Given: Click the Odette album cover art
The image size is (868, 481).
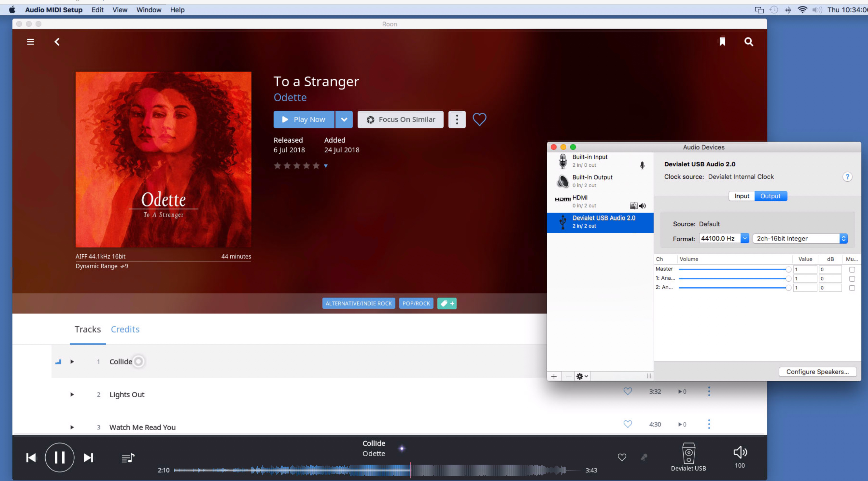Looking at the screenshot, I should (x=163, y=159).
